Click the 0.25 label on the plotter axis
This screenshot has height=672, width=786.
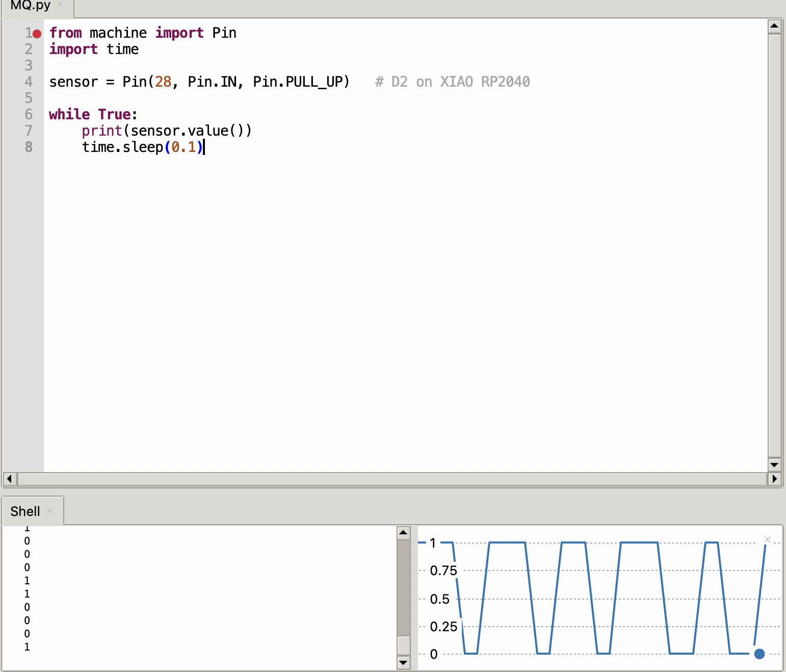click(x=443, y=627)
